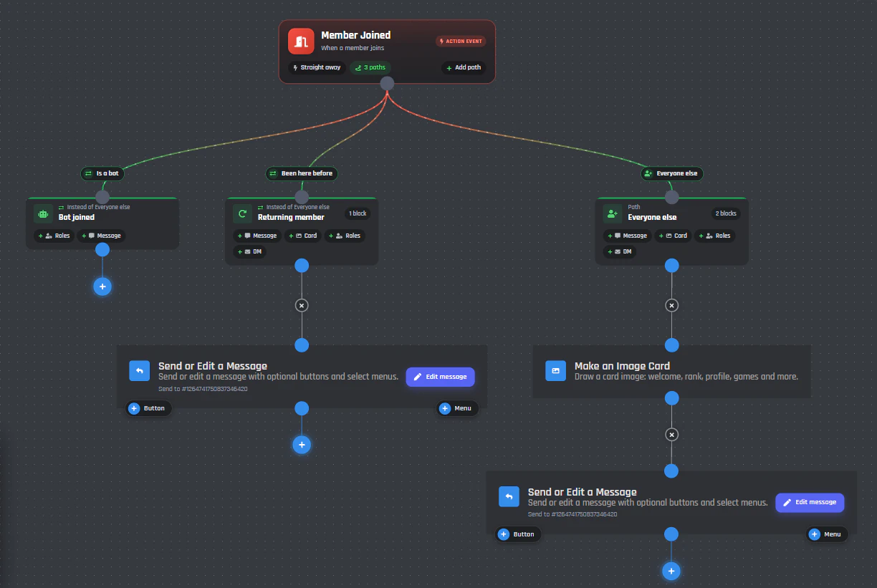
Task: Add a Message to the Bot joined node
Action: click(101, 236)
